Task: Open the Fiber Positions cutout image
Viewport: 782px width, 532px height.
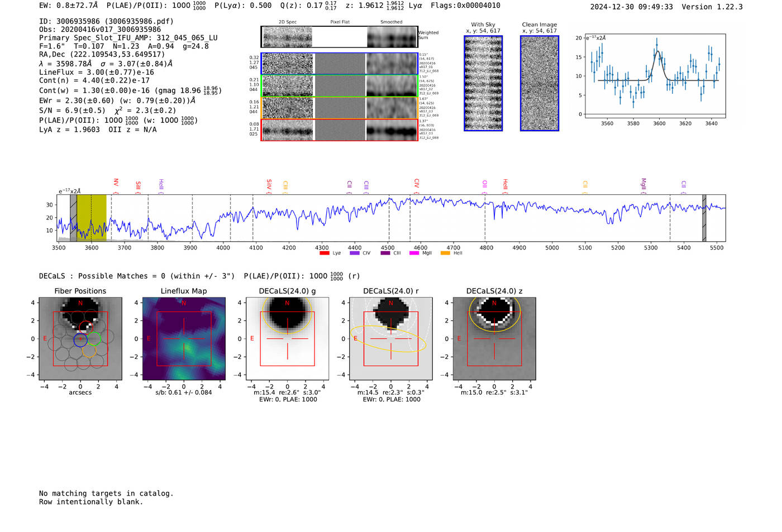Action: point(80,339)
